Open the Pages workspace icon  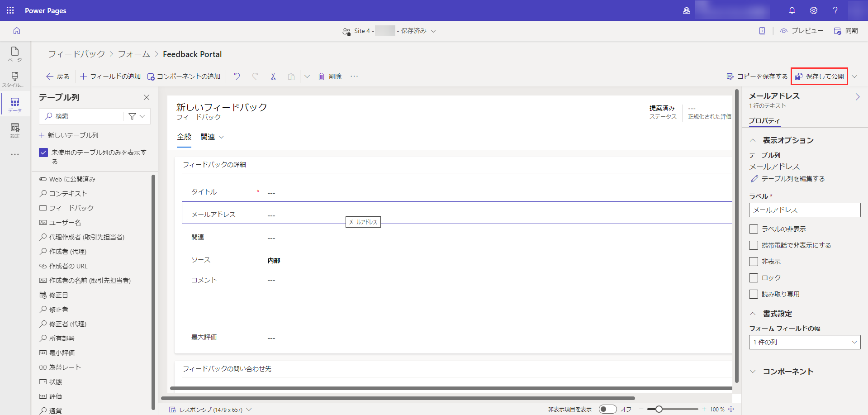[15, 54]
